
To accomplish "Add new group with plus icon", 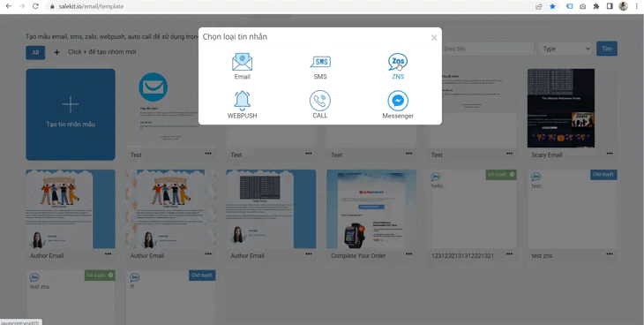I will [56, 52].
